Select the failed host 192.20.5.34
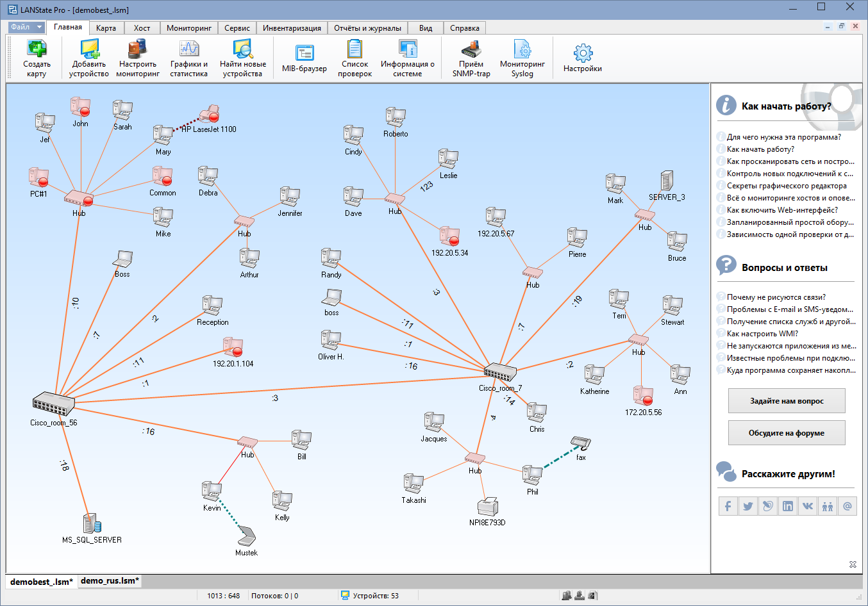Screen dimensions: 868x606 click(x=449, y=236)
